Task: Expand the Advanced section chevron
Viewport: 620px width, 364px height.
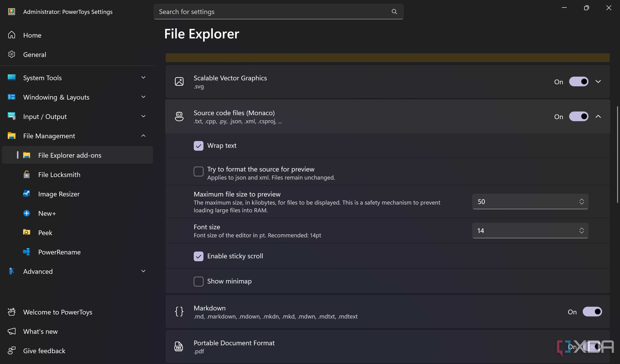Action: point(143,271)
